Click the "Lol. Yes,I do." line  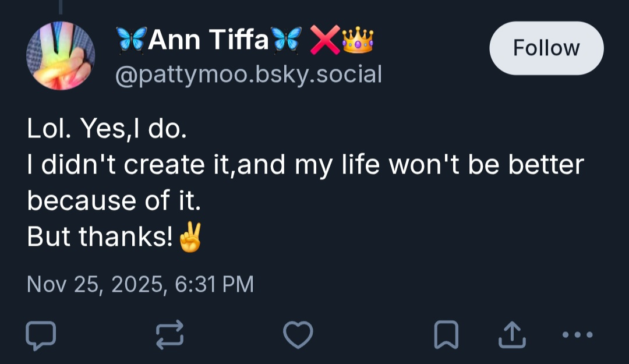pos(107,129)
